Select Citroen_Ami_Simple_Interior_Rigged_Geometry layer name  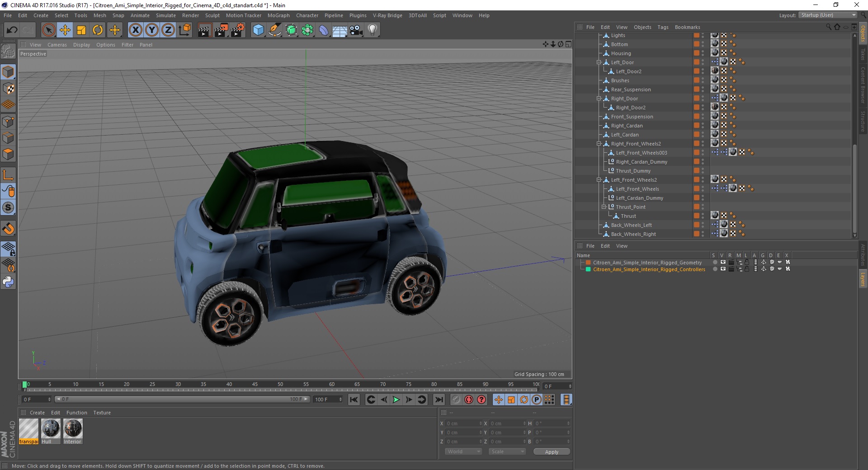tap(647, 262)
